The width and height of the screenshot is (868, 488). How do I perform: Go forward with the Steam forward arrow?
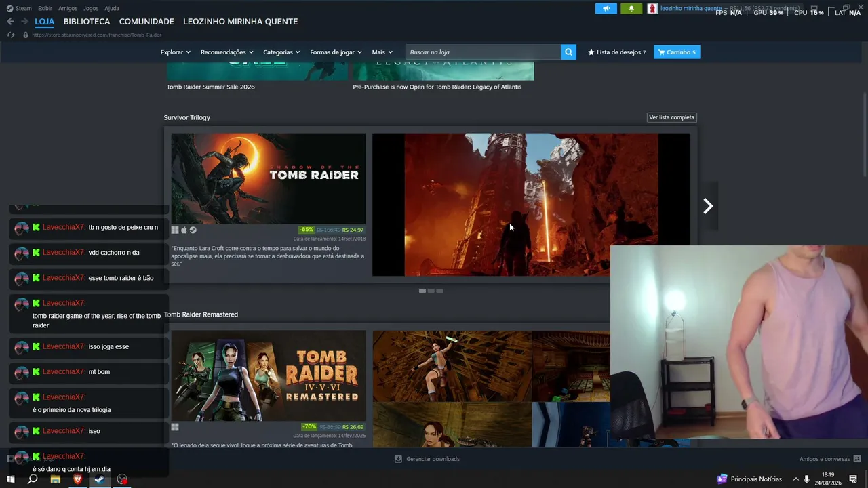click(24, 22)
